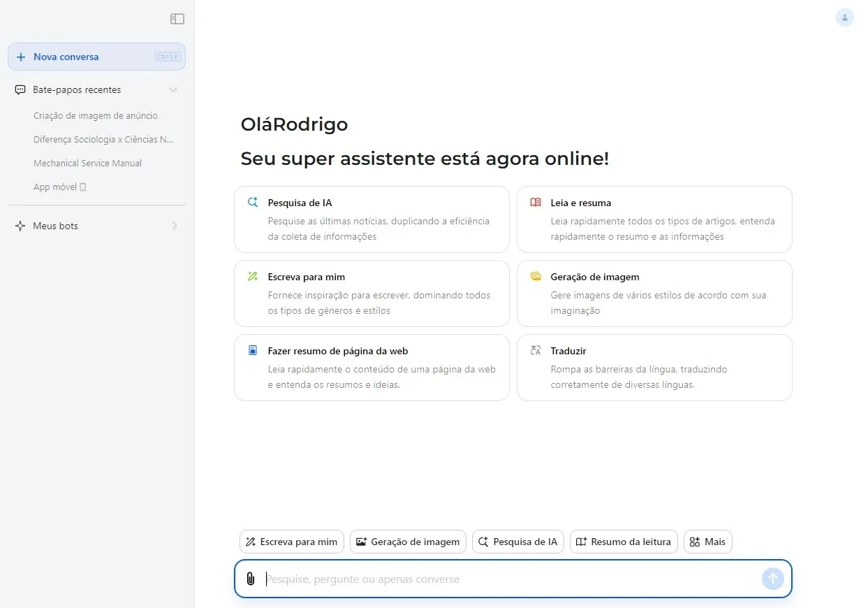This screenshot has height=608, width=868.
Task: Start a Nova conversa
Action: 96,57
